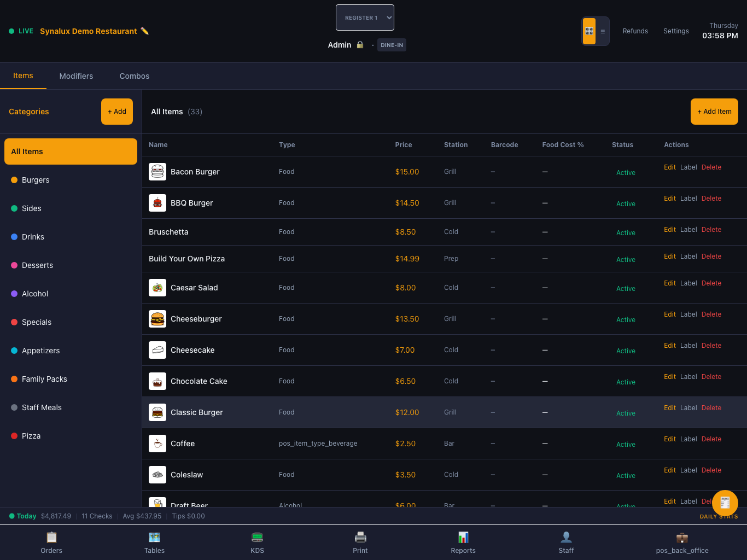The height and width of the screenshot is (560, 747).
Task: Edit the Cheesecake item
Action: pos(670,346)
